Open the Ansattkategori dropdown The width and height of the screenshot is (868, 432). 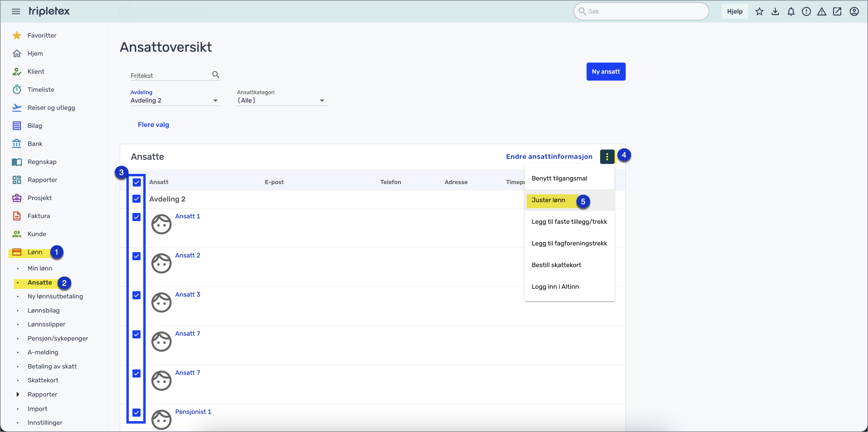pos(281,100)
